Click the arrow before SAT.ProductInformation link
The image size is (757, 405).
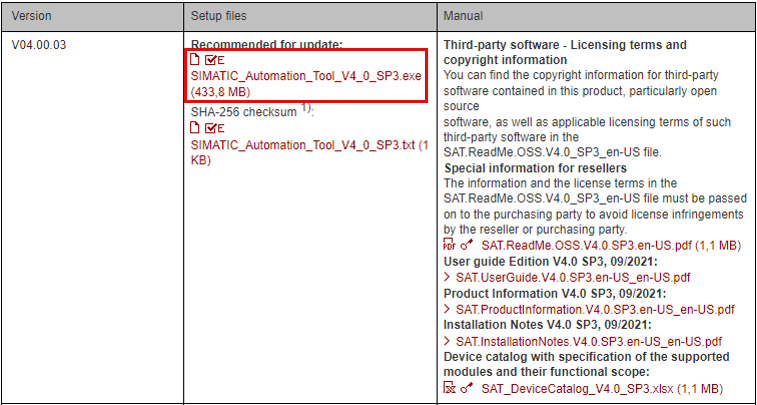[x=447, y=309]
